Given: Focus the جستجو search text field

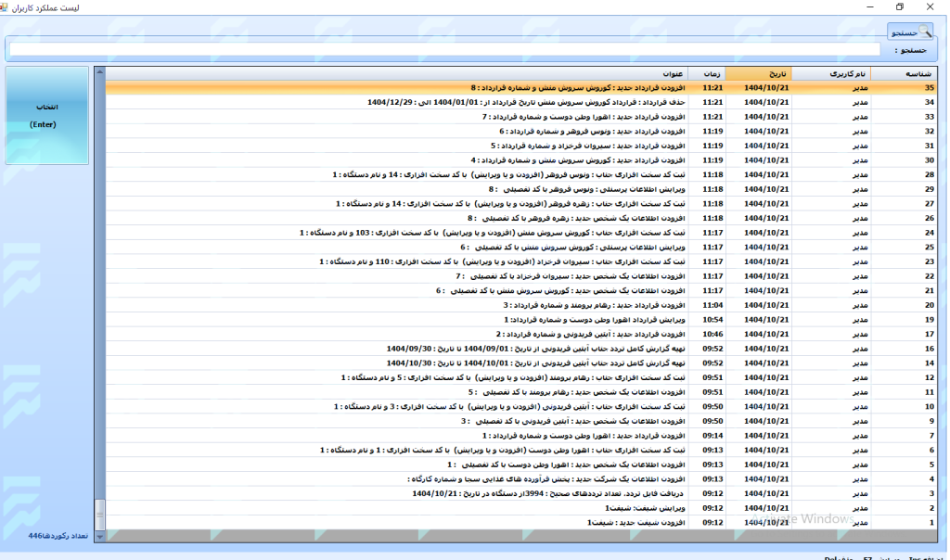Looking at the screenshot, I should 445,49.
